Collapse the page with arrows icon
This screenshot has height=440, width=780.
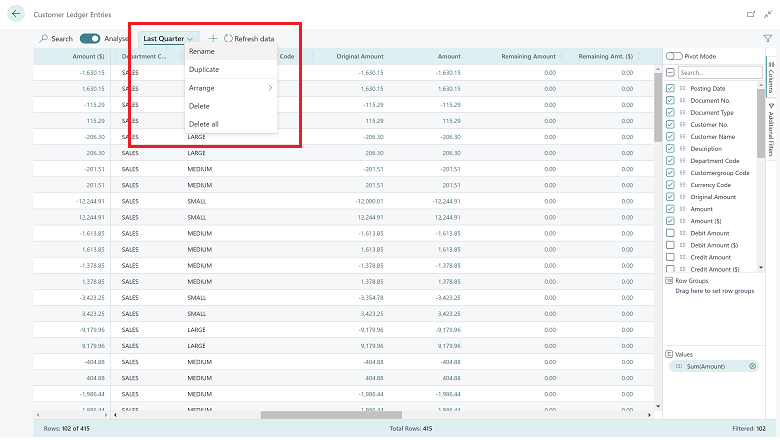(x=768, y=14)
